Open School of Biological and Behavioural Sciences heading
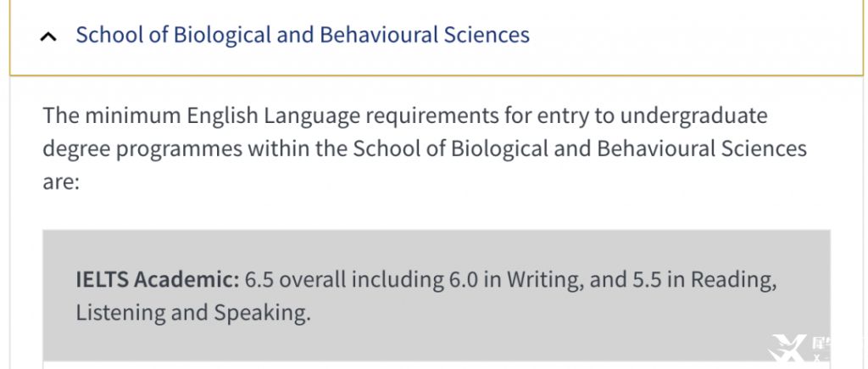 point(303,34)
